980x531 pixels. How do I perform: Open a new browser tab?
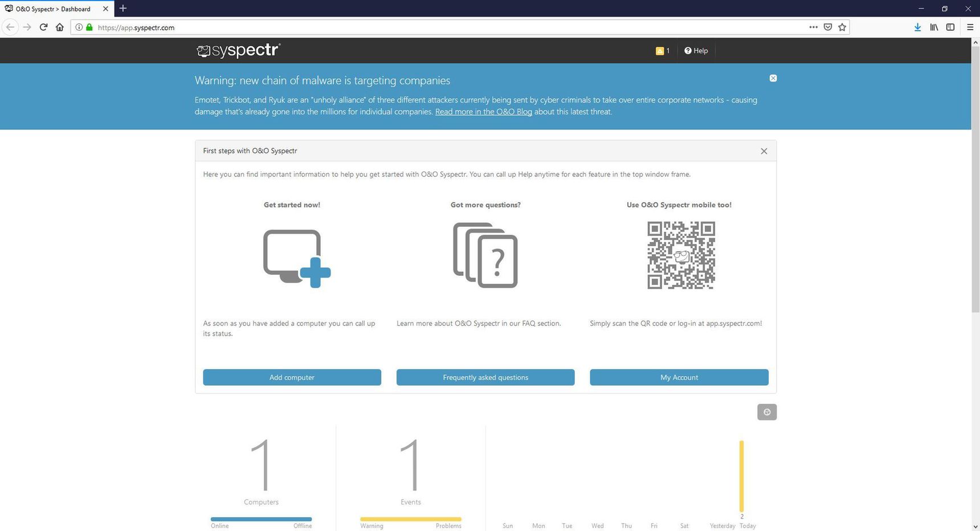coord(123,9)
